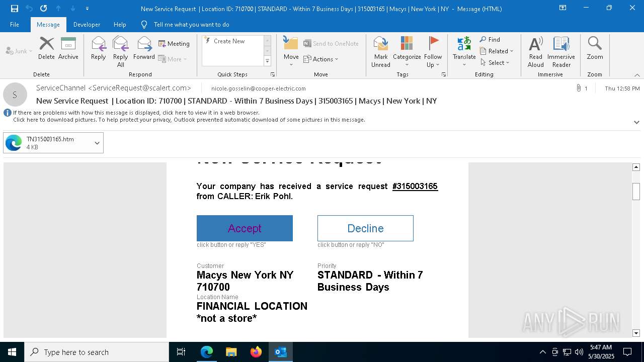Save the message using the floppy disk icon
Screen dimensions: 644x362
(14, 9)
